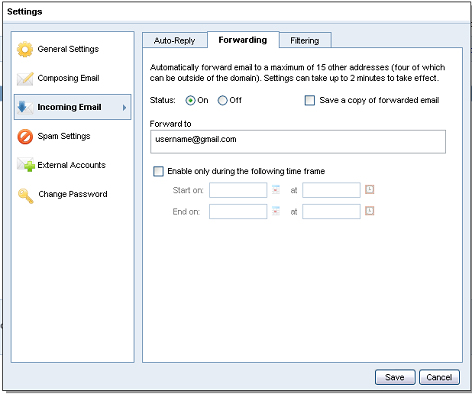The image size is (474, 396).
Task: Open Change Password section
Action: click(73, 194)
